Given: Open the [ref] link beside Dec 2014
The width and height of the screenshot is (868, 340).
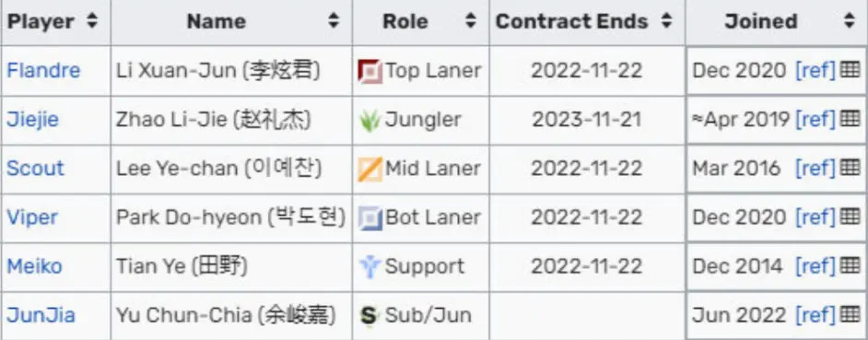Looking at the screenshot, I should click(x=815, y=265).
